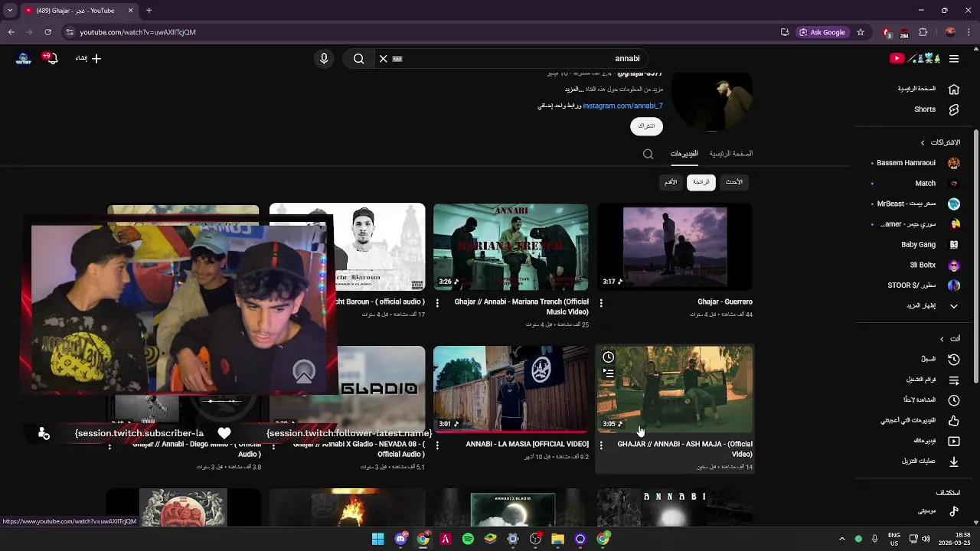Subscribe to the Ghajar channel
Viewport: 980px width, 551px height.
pyautogui.click(x=646, y=126)
